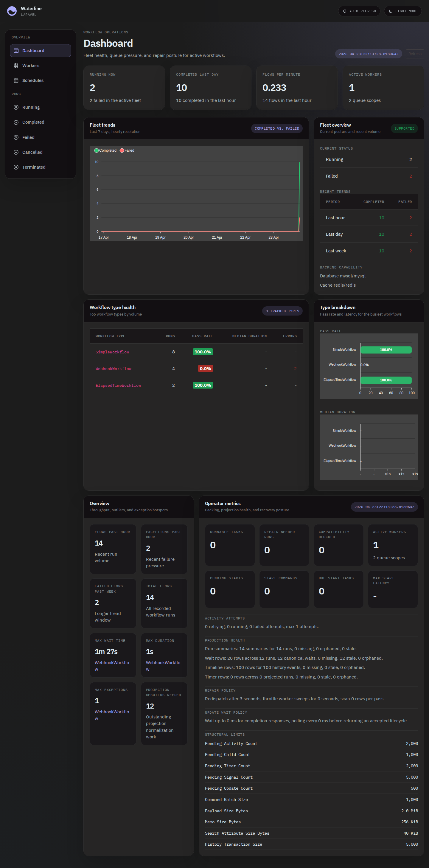Click the ElapsedTimeWorkflow pass rate bar
Viewport: 429px width, 868px height.
[386, 380]
